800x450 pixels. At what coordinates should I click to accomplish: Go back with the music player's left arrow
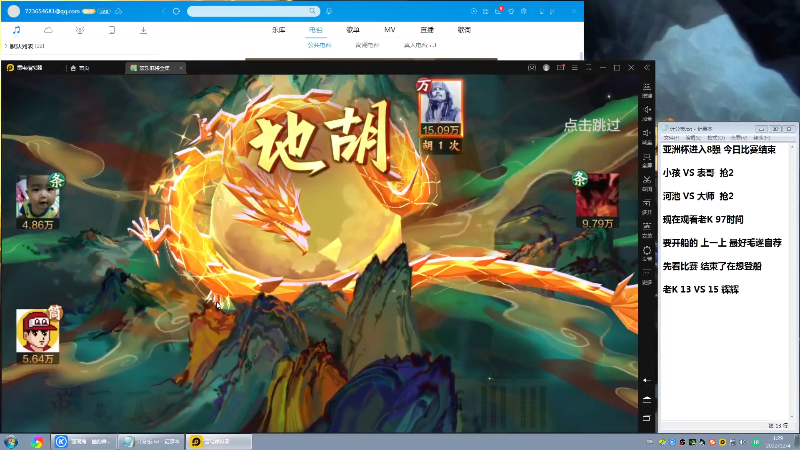(x=164, y=11)
